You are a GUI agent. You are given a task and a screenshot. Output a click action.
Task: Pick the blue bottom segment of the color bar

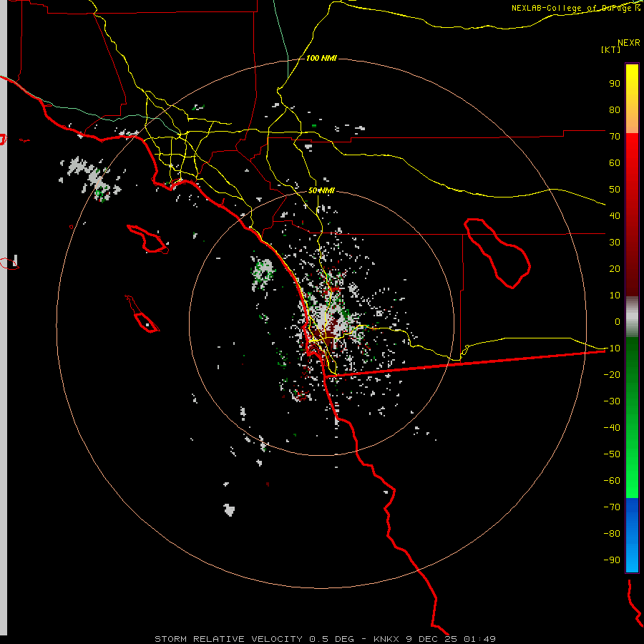[632, 535]
